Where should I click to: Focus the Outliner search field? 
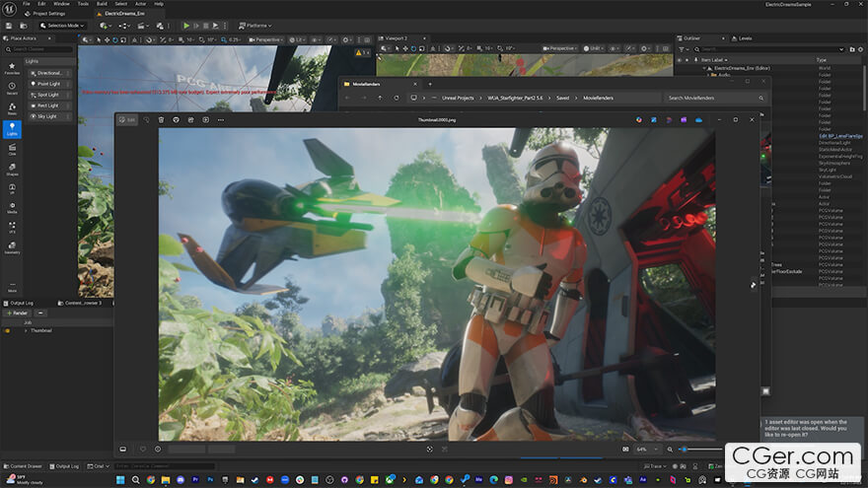coord(771,49)
